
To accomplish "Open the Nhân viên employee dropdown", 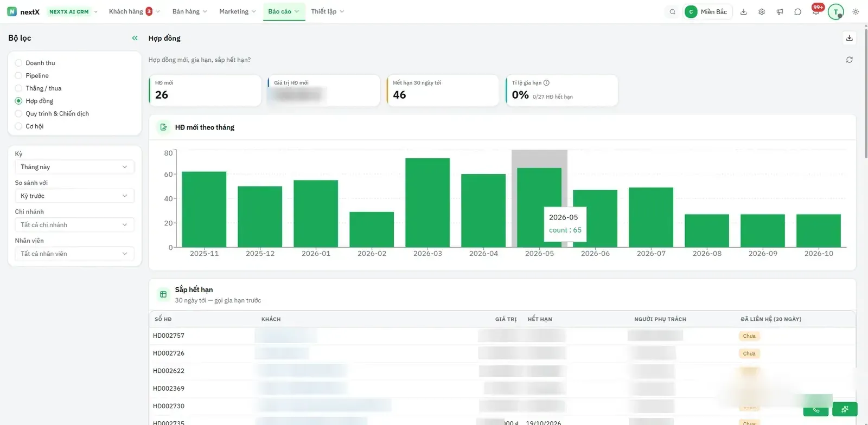I will [x=74, y=254].
